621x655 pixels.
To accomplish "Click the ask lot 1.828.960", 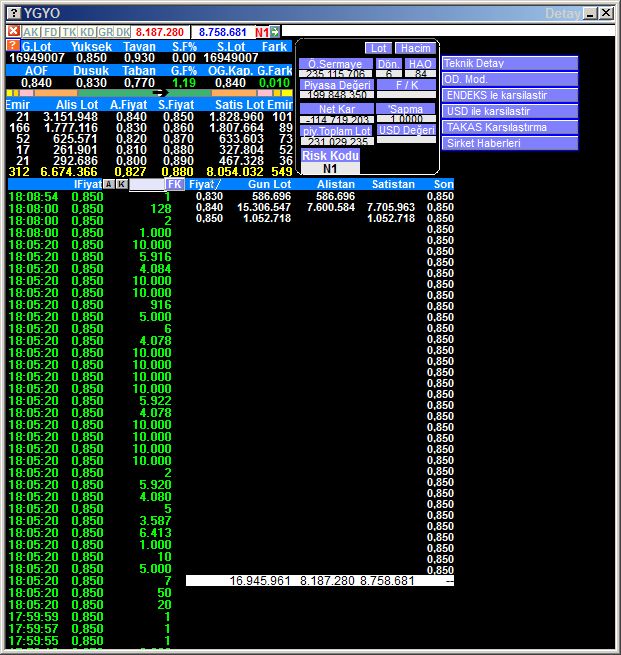I will [x=236, y=117].
